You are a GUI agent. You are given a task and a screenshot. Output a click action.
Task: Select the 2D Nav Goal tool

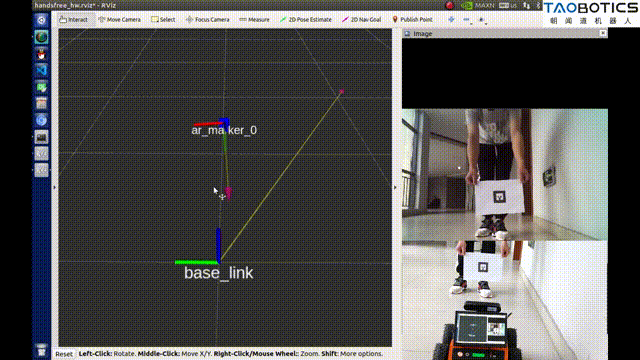tap(362, 19)
